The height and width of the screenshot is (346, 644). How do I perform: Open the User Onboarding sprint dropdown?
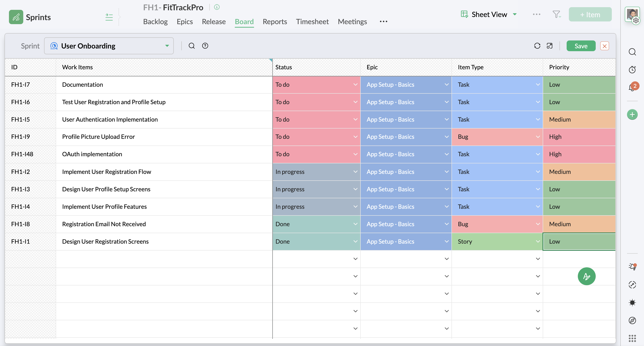pyautogui.click(x=109, y=46)
